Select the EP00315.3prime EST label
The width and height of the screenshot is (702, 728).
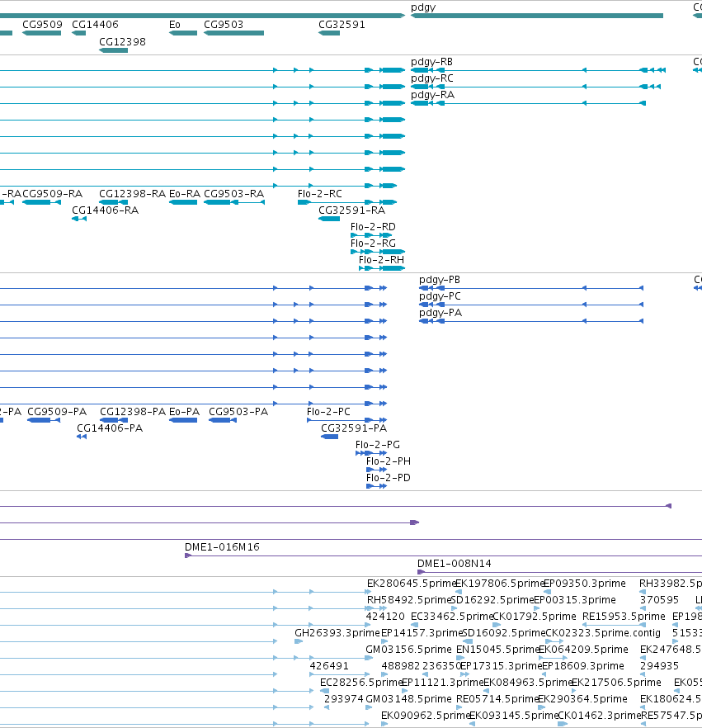click(575, 600)
